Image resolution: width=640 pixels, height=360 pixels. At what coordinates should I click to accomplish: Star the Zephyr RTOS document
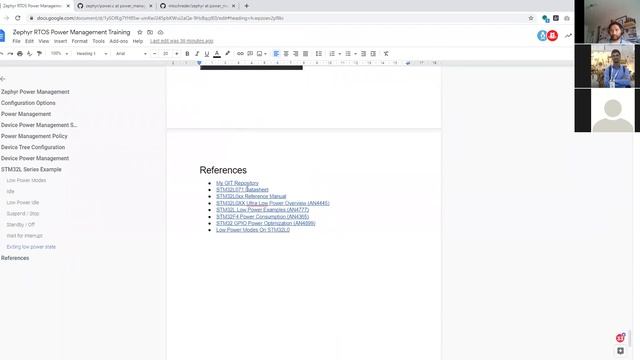[x=140, y=32]
